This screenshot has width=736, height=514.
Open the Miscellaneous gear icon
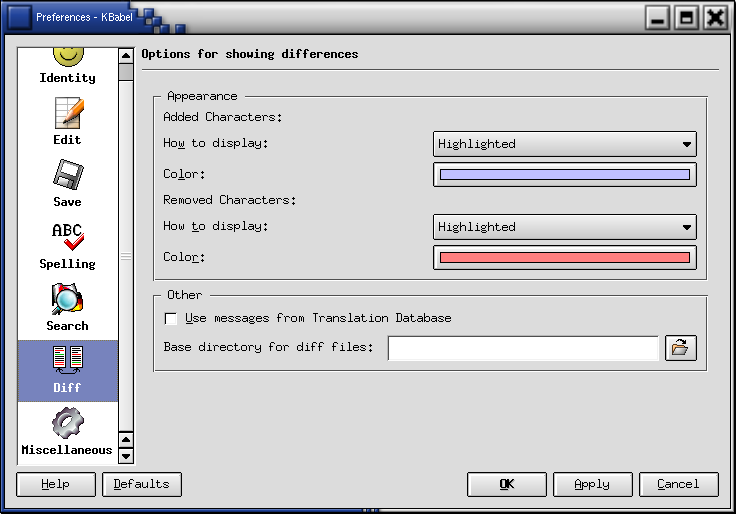[x=67, y=424]
